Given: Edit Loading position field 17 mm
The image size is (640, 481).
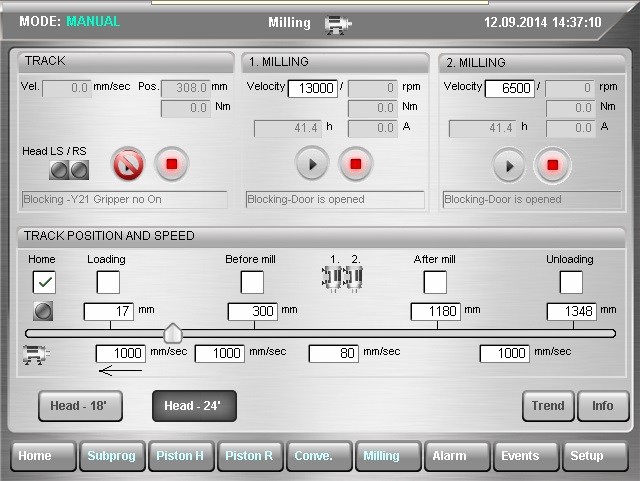Looking at the screenshot, I should (x=109, y=312).
